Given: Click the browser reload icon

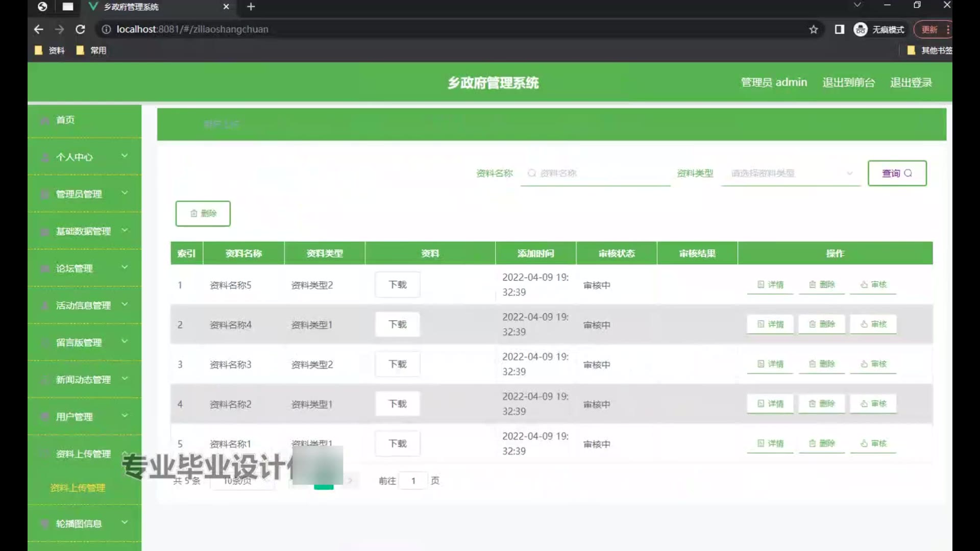Looking at the screenshot, I should (80, 30).
